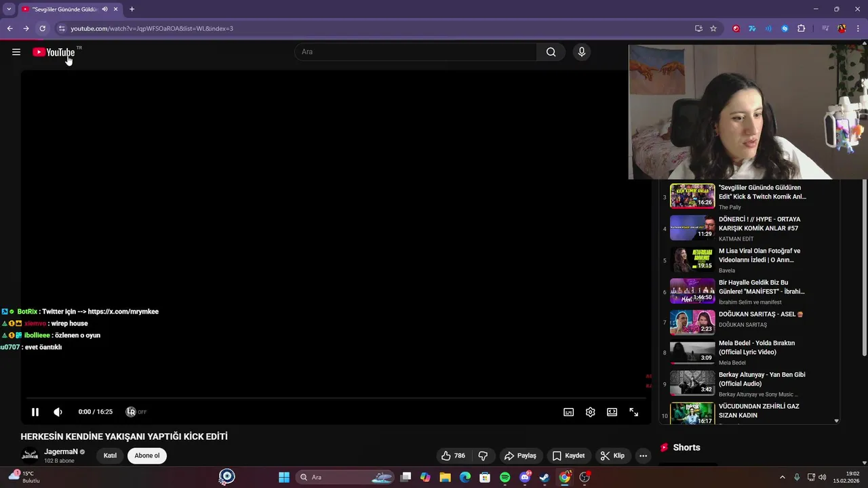The width and height of the screenshot is (868, 488).
Task: Enter fullscreen mode in the player
Action: (x=634, y=412)
